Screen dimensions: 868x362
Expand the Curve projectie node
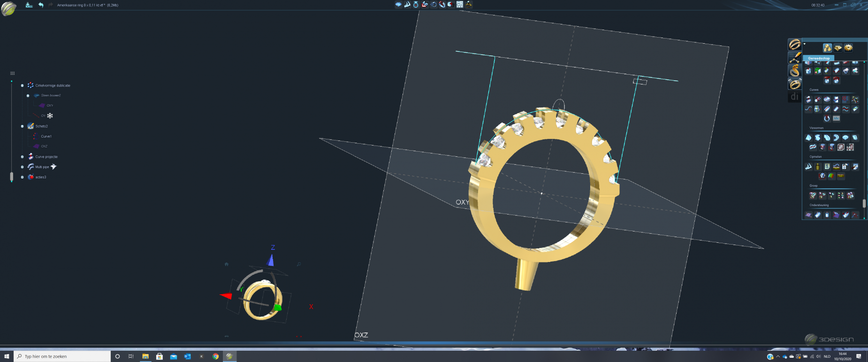[x=22, y=157]
